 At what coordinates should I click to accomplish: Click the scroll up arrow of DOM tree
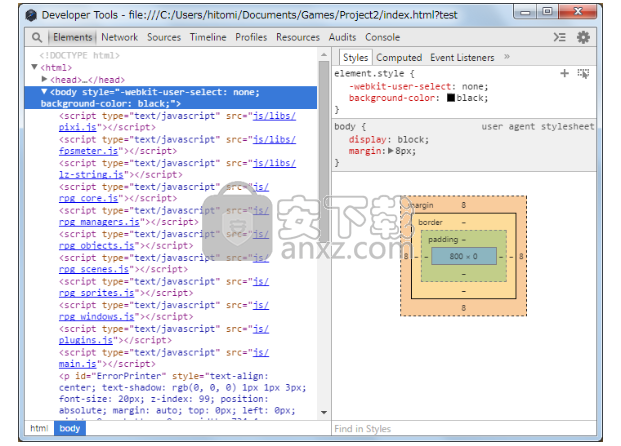pos(324,55)
